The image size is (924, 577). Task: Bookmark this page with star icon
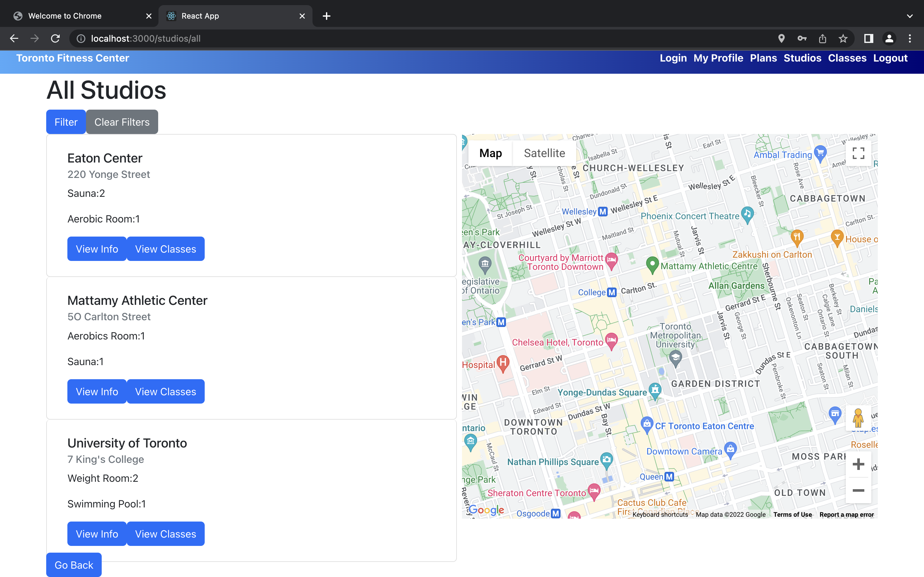coord(843,38)
